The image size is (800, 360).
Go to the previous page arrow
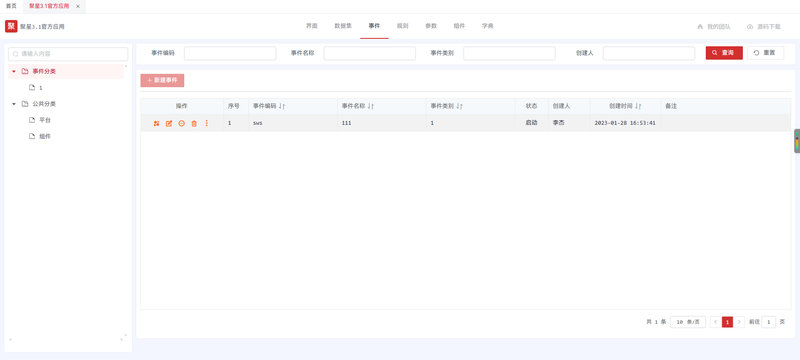[x=715, y=322]
